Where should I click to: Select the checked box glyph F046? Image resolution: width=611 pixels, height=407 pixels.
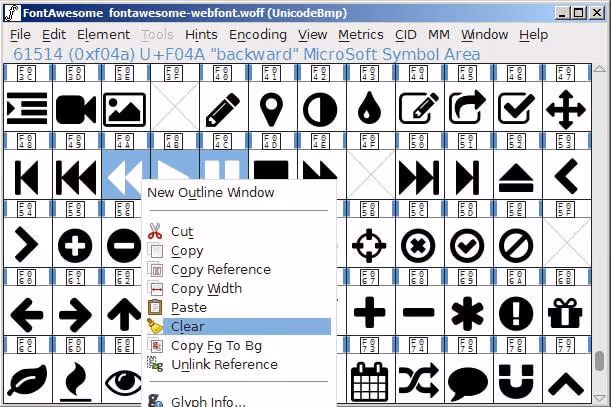tap(516, 108)
